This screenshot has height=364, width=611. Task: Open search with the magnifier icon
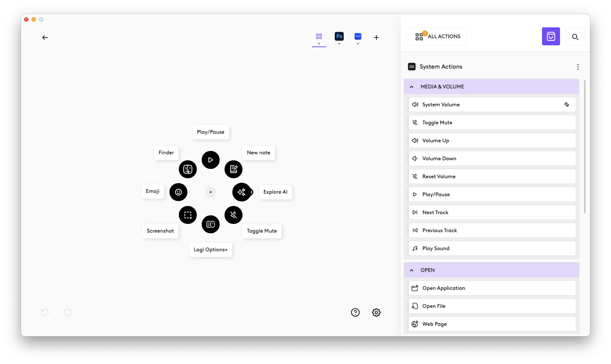click(x=575, y=36)
